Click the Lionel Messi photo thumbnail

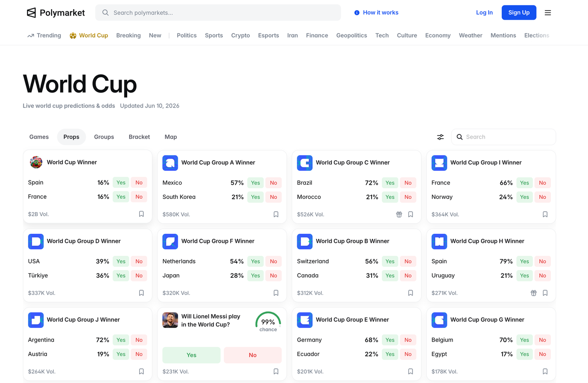(x=170, y=320)
